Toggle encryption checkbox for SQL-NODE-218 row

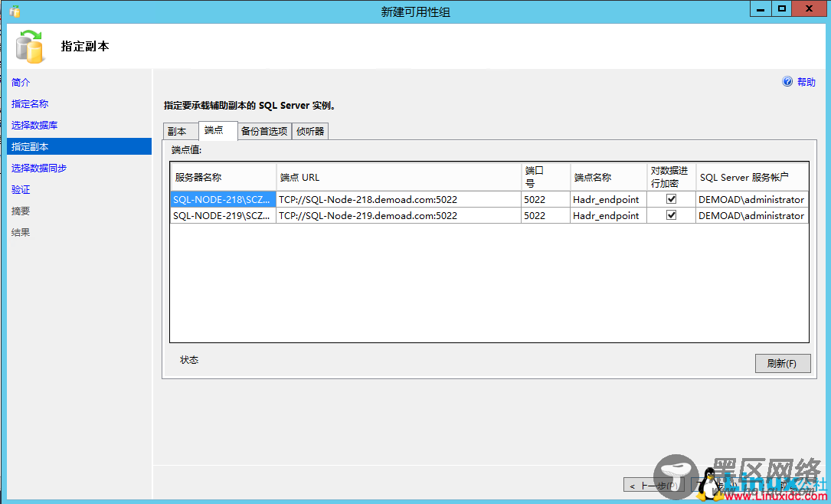point(671,199)
